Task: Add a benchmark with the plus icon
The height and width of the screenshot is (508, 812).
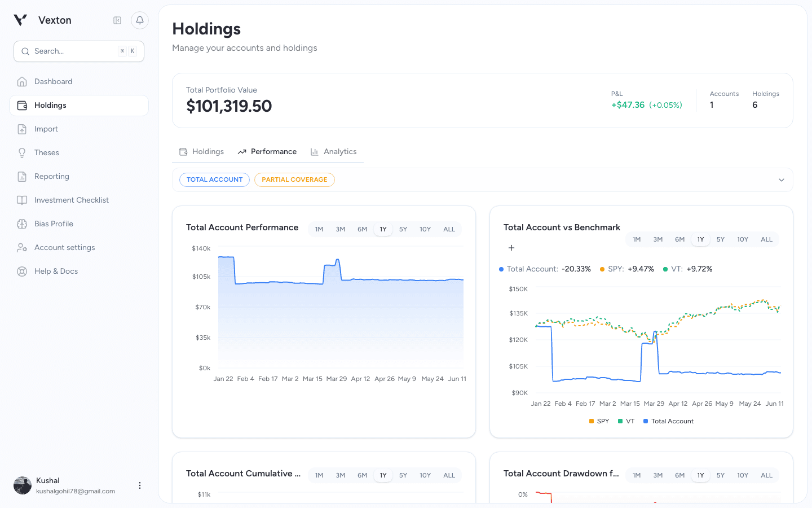Action: tap(511, 248)
